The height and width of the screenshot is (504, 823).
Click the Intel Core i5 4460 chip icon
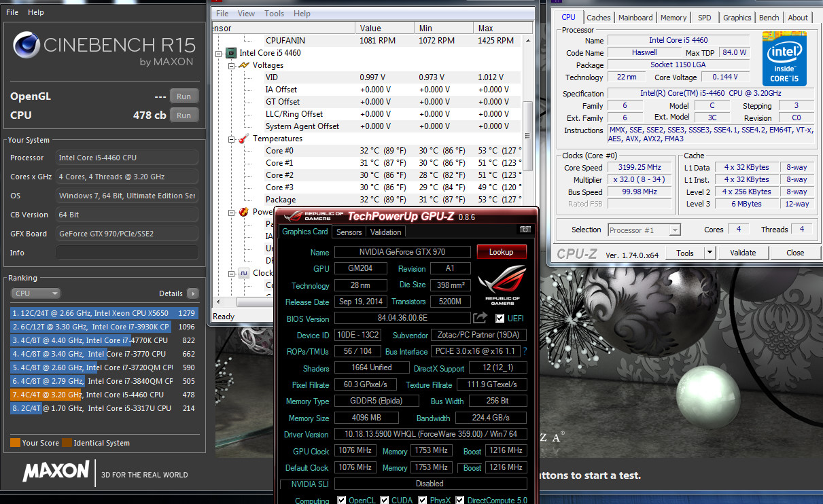tap(232, 53)
